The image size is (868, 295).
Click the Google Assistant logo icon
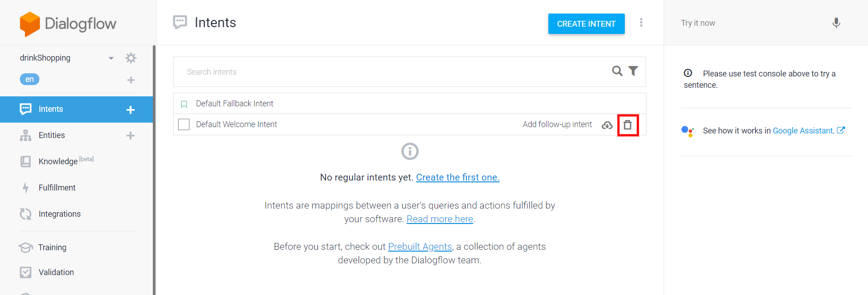click(688, 131)
